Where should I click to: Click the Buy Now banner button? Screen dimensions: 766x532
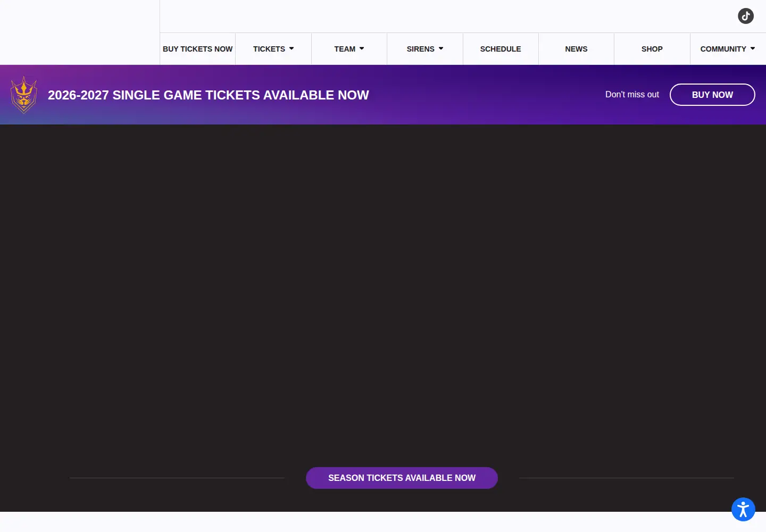coord(712,95)
